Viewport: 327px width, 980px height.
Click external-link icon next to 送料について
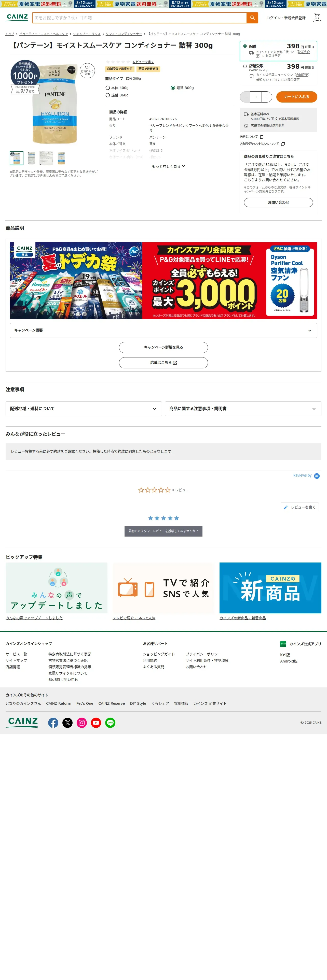262,137
